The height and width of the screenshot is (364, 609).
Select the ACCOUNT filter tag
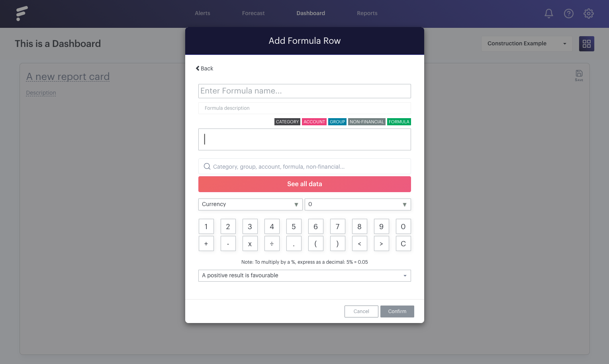pyautogui.click(x=314, y=122)
